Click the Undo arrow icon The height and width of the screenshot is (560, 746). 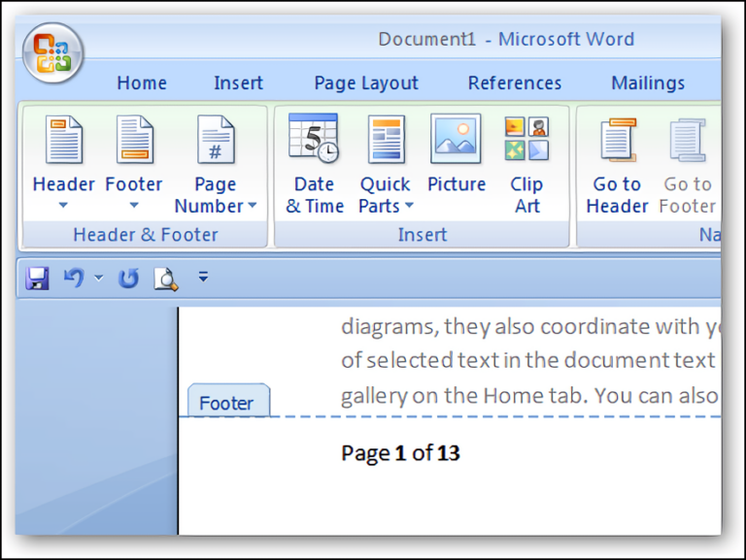pyautogui.click(x=73, y=280)
